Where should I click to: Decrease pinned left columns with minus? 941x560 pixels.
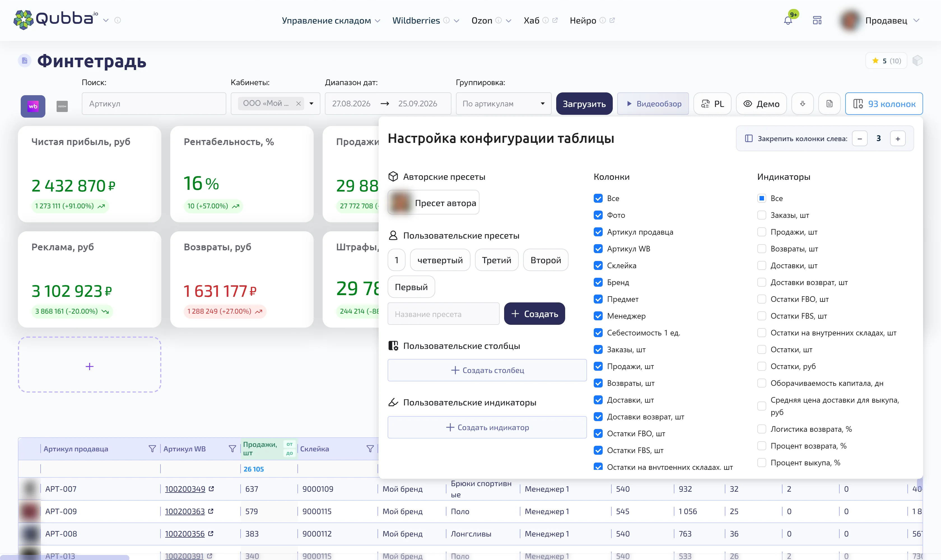click(x=860, y=139)
